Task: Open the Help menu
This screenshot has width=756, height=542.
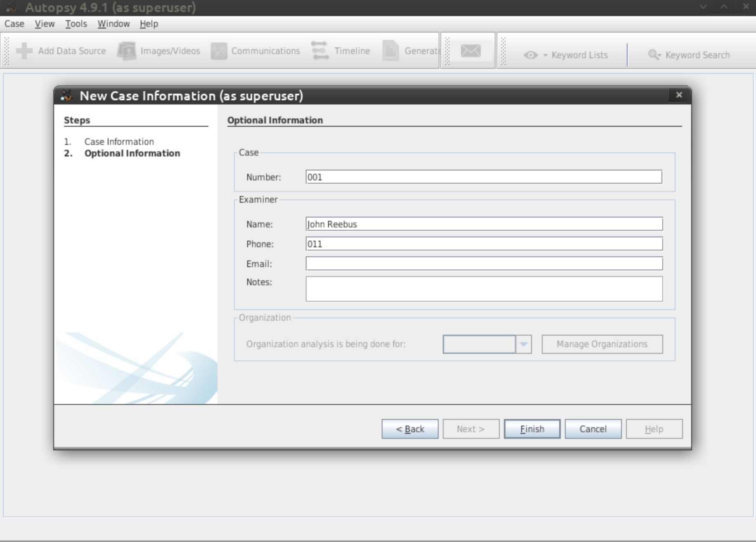Action: click(x=149, y=24)
